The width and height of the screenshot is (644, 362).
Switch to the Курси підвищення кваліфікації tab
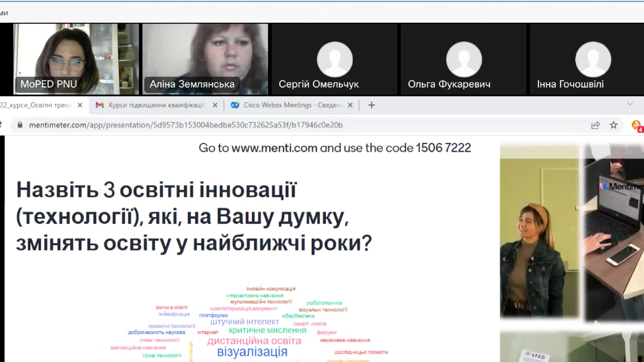(156, 105)
